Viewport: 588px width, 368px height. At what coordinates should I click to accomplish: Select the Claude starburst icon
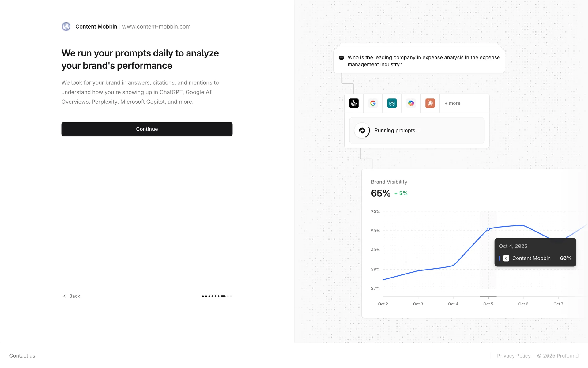tap(430, 103)
